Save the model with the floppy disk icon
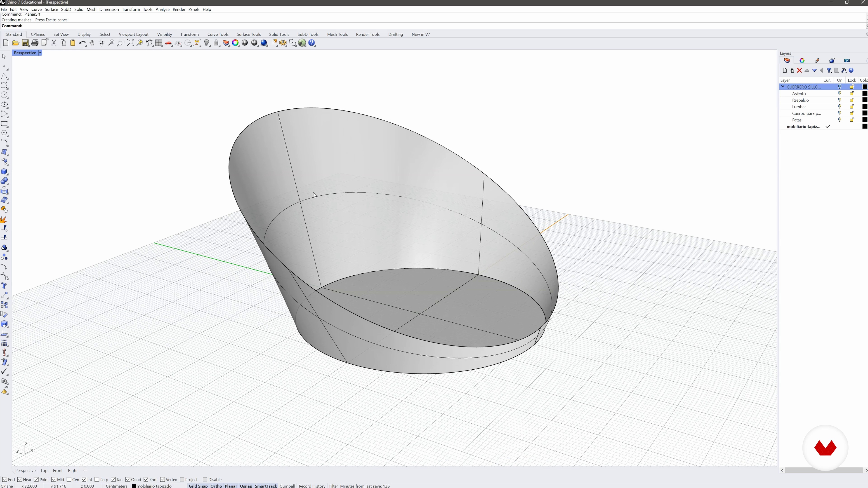Screen dimensions: 868x488 25,43
